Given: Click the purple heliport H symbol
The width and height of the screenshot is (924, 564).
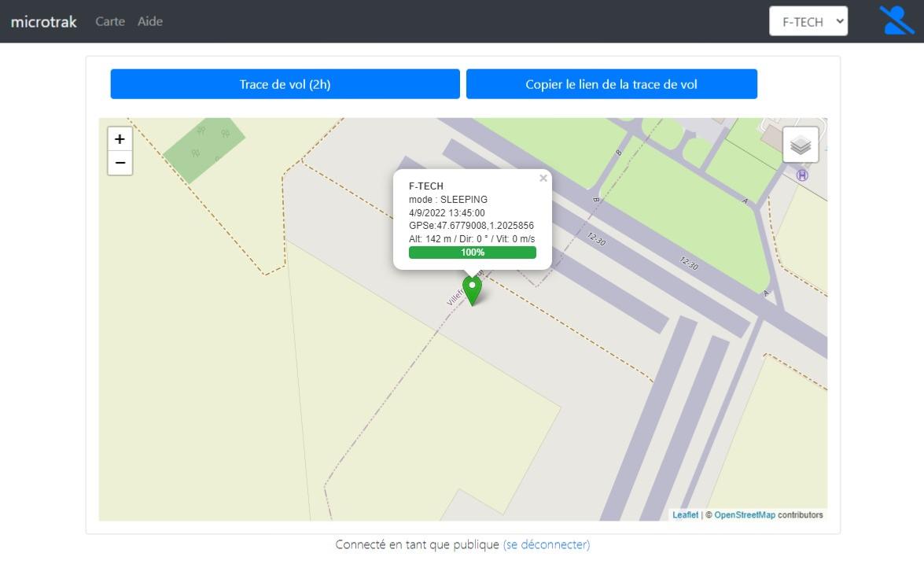Looking at the screenshot, I should coord(802,175).
